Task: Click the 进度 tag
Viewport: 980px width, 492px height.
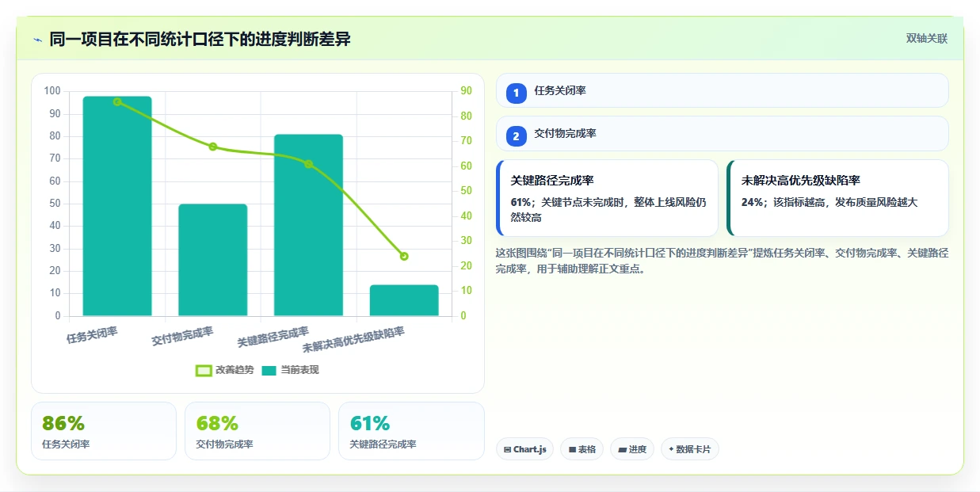Action: click(632, 449)
